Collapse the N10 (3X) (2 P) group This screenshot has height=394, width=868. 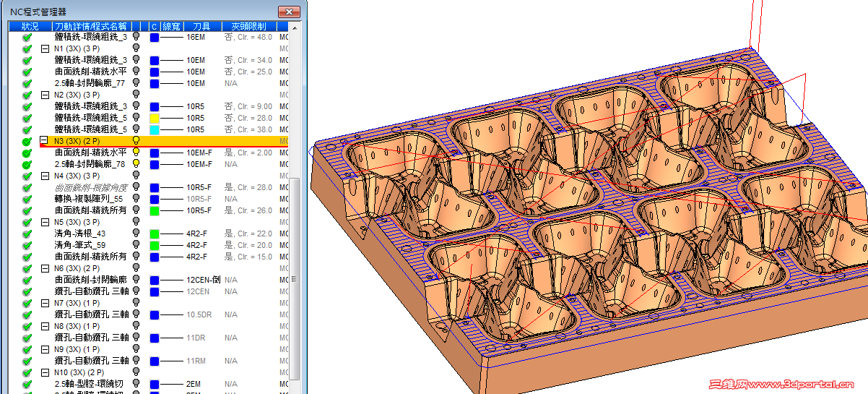[45, 372]
